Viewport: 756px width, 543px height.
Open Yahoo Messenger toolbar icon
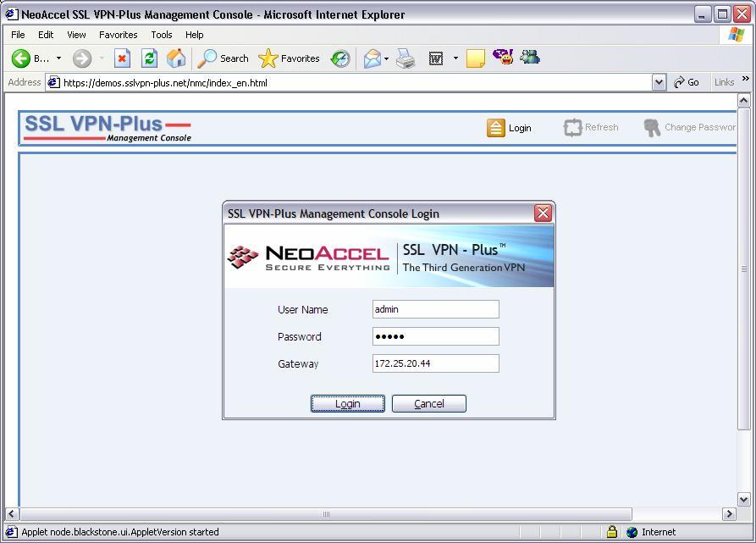tap(503, 58)
